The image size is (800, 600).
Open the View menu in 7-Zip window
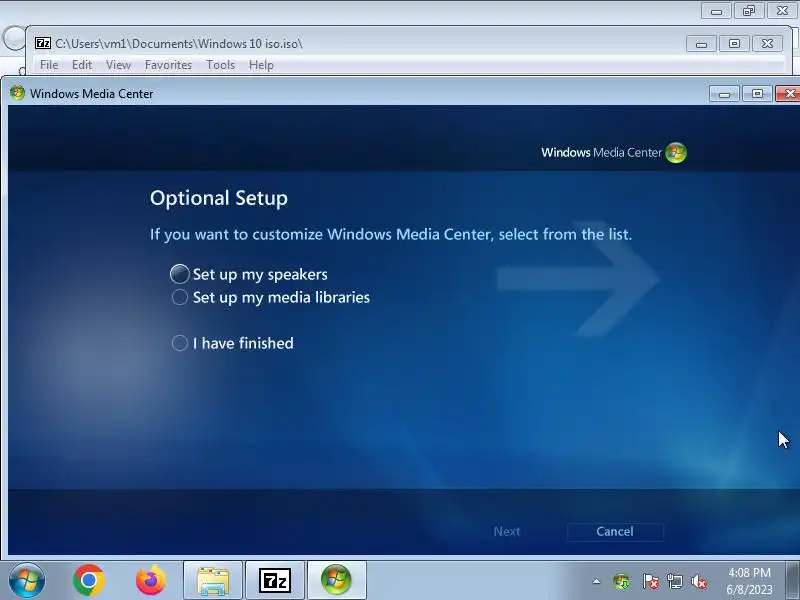[118, 65]
